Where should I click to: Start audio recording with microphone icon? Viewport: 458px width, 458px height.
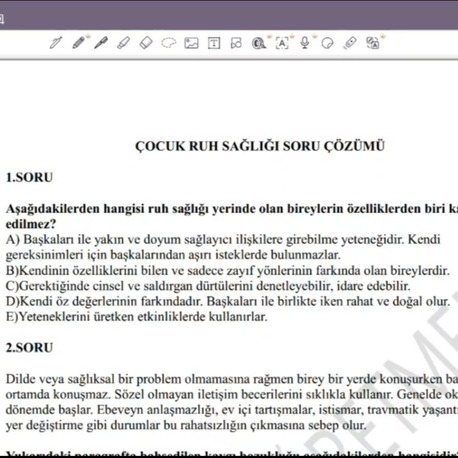305,43
